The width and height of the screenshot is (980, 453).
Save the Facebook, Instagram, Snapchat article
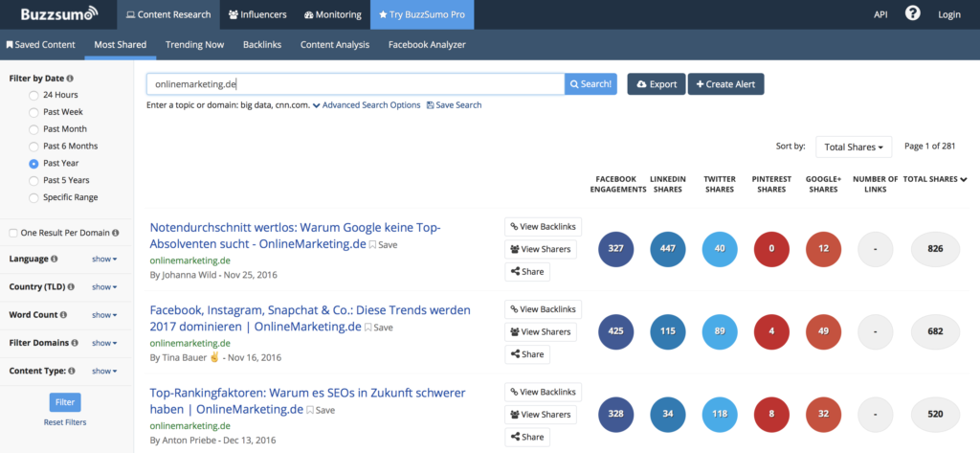[379, 328]
